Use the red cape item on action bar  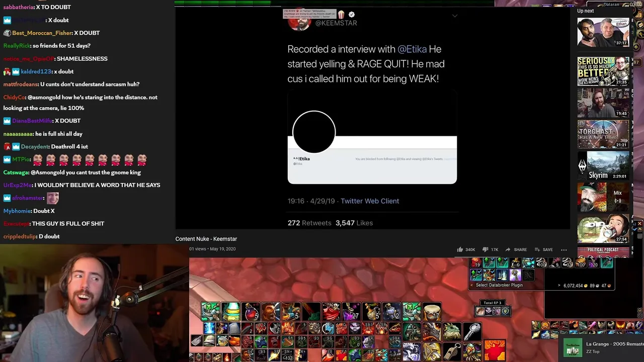coord(331,312)
